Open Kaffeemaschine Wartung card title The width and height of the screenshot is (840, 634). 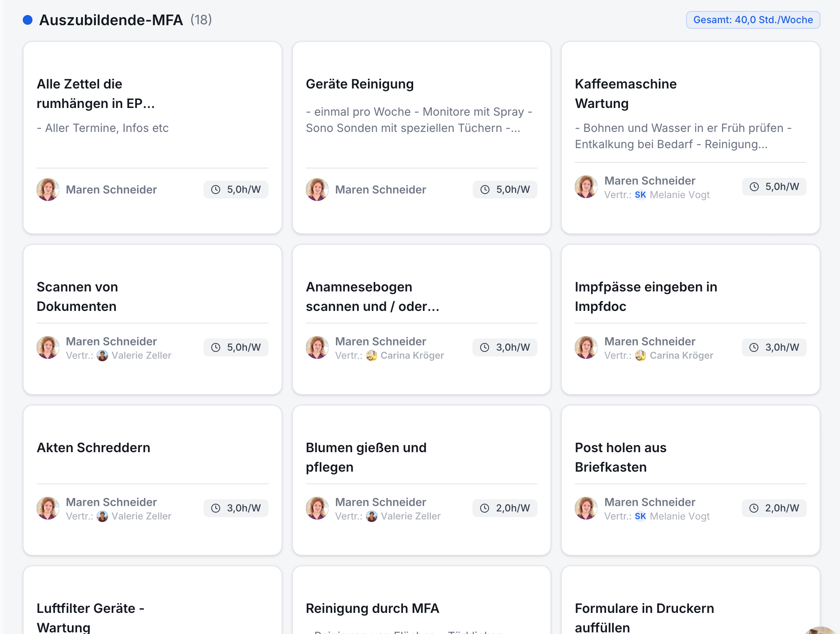pyautogui.click(x=626, y=94)
